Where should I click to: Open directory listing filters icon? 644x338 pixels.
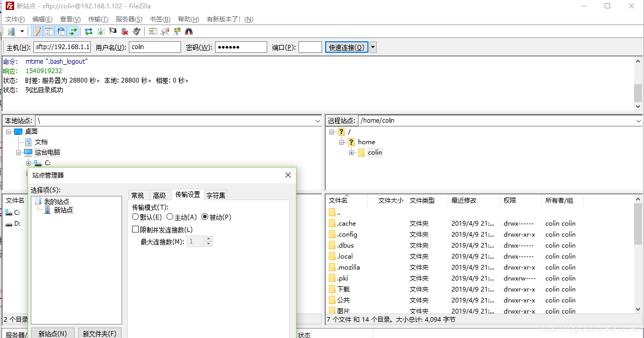(153, 31)
